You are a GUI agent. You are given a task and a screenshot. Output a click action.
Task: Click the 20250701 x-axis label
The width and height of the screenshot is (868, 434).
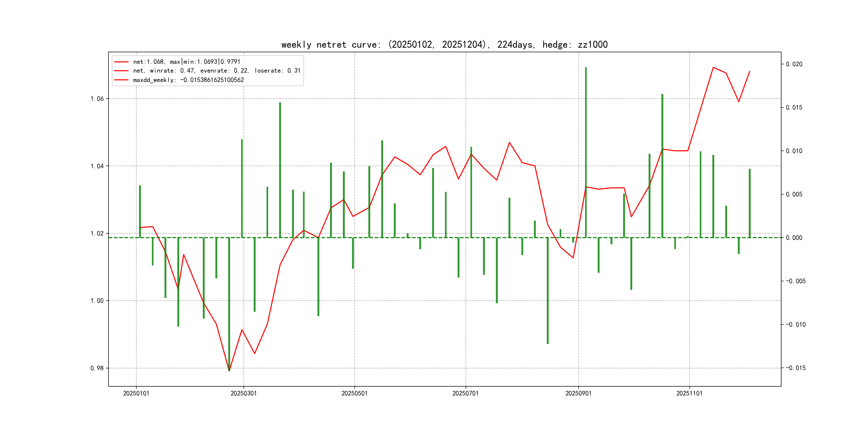click(x=465, y=393)
